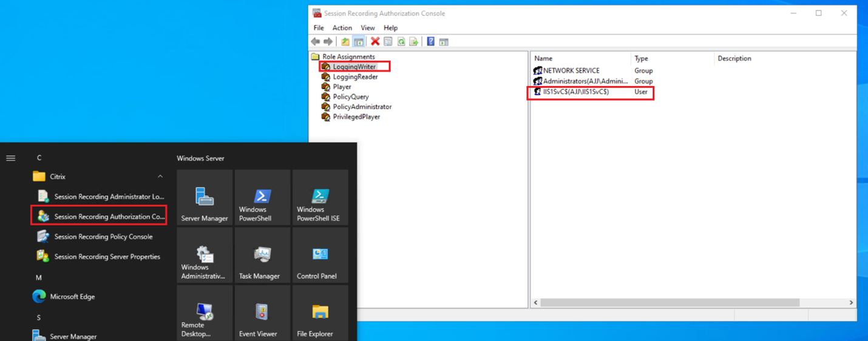Sort by the Type column header
Image resolution: width=868 pixels, height=341 pixels.
(x=673, y=58)
